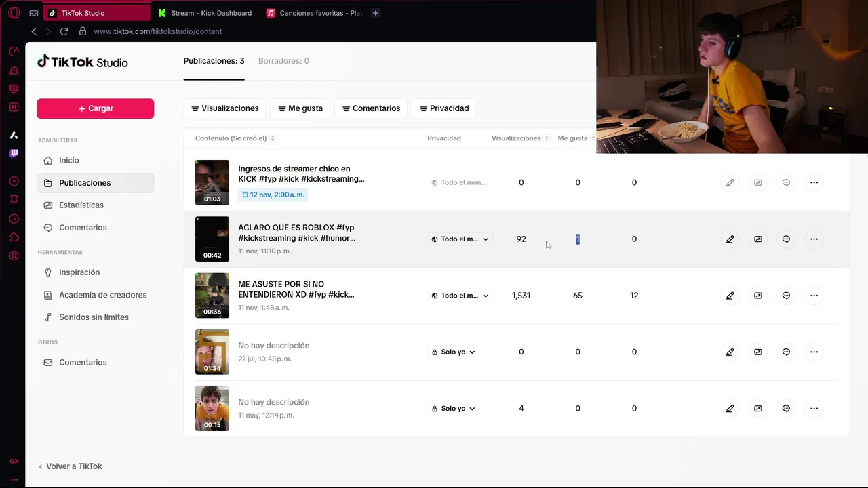Open Aria AI icon in sidebar

pos(14,136)
